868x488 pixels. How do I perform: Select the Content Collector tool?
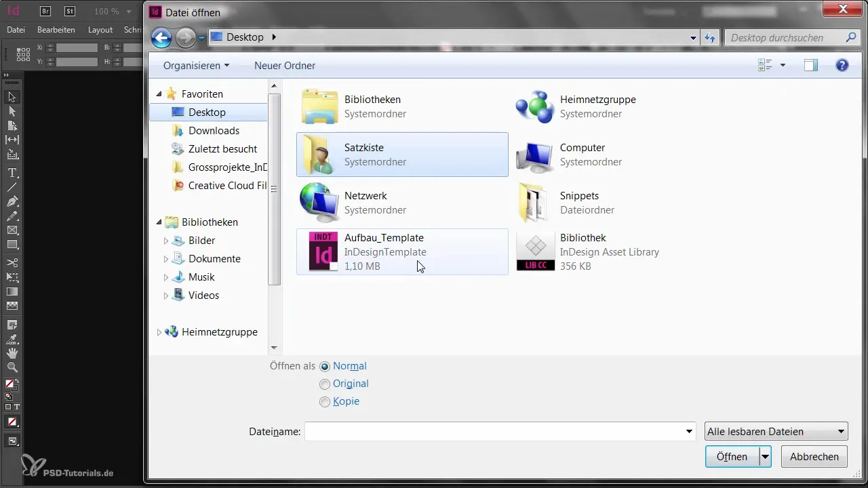coord(12,155)
